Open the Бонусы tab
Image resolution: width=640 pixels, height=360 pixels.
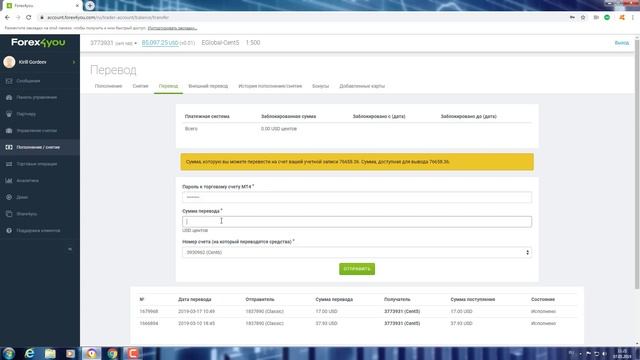(x=320, y=86)
